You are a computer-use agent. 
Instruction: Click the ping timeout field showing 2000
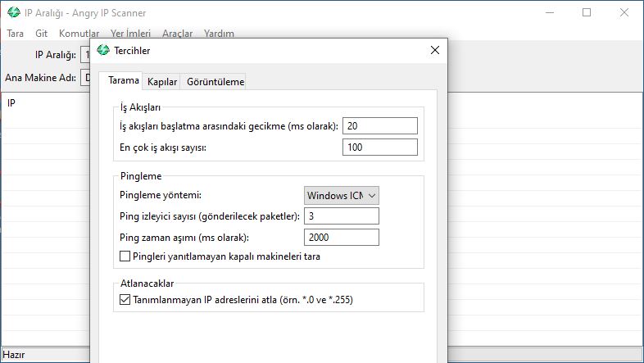tap(342, 238)
